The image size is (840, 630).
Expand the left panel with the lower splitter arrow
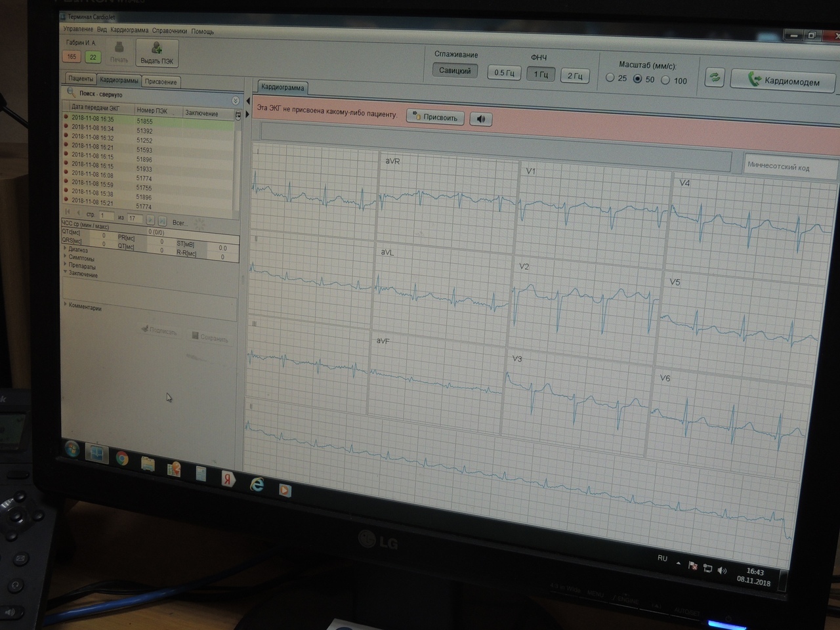[x=247, y=114]
